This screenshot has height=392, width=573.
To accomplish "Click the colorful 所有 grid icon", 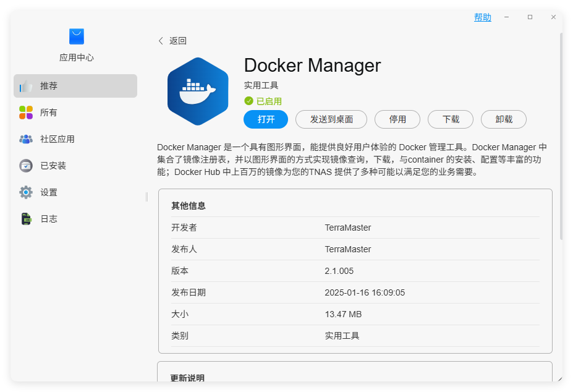I will point(26,112).
